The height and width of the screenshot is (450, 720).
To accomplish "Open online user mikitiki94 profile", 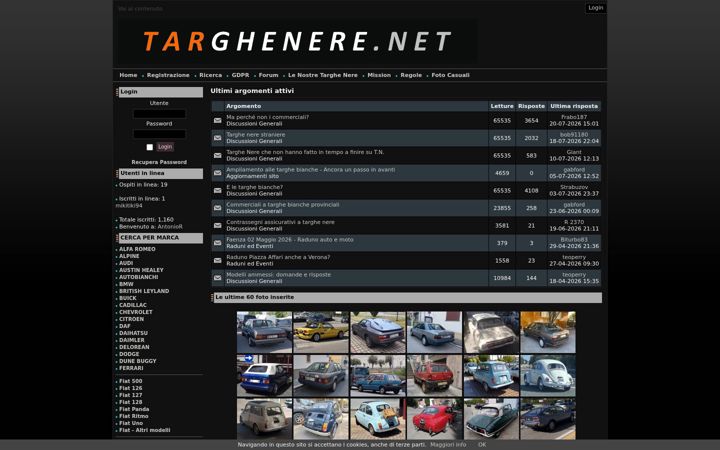I will (129, 206).
